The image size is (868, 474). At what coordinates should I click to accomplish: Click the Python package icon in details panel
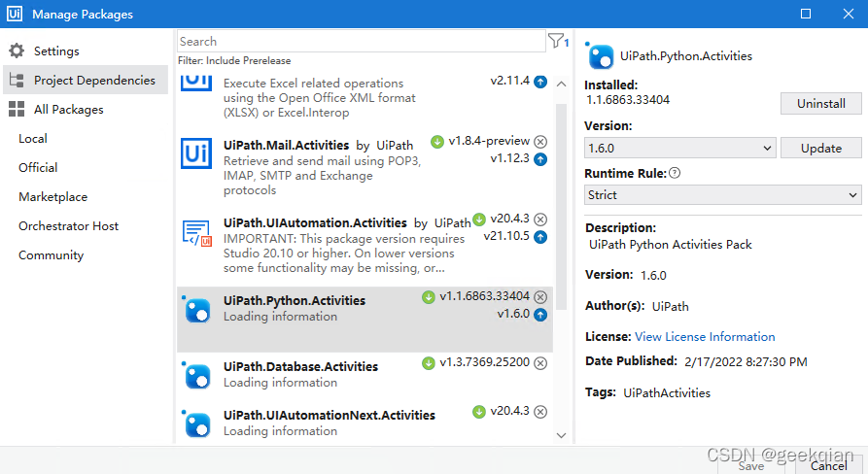tap(600, 55)
